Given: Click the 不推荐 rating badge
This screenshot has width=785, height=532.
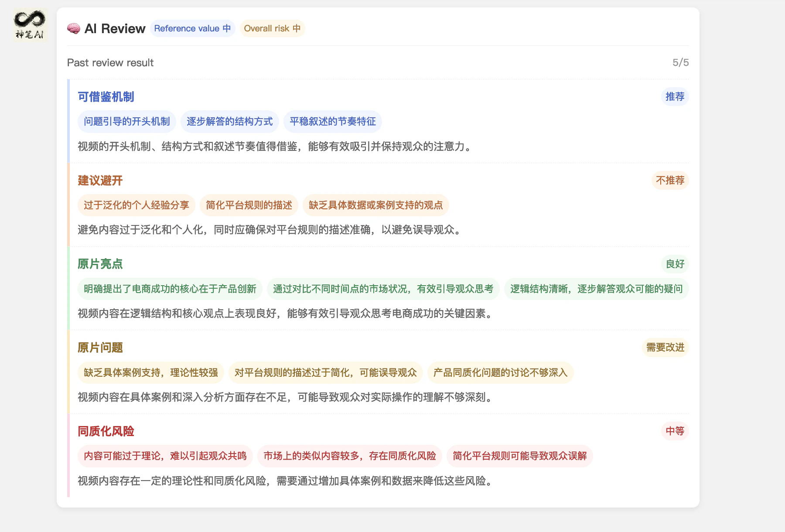Looking at the screenshot, I should coord(670,180).
